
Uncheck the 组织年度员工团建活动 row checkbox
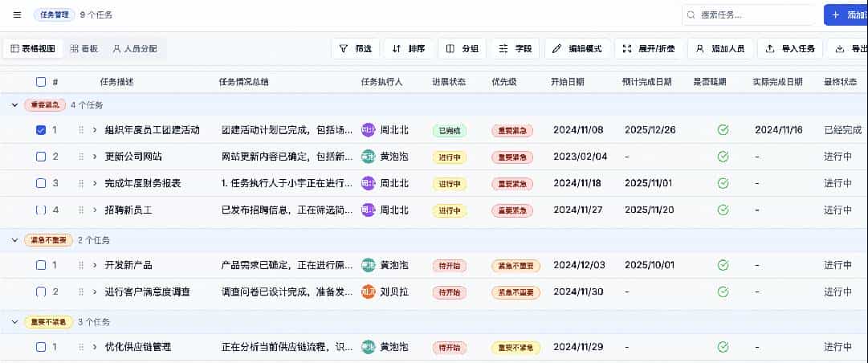click(41, 130)
